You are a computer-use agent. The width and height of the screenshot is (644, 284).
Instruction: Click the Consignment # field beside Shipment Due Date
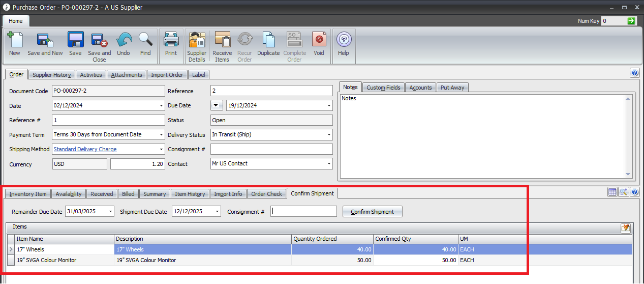click(303, 212)
